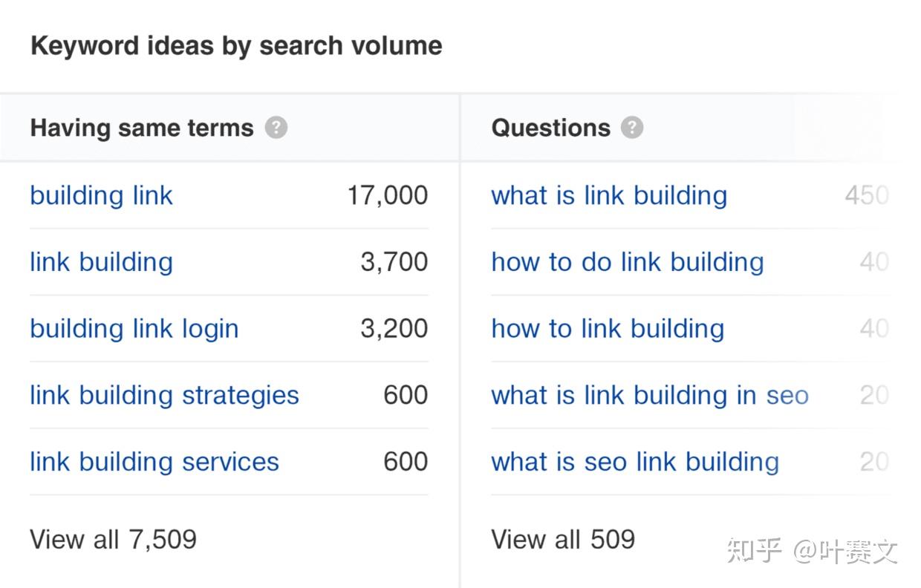Open the "building link" keyword
Viewport: 921px width, 588px height.
tap(101, 196)
